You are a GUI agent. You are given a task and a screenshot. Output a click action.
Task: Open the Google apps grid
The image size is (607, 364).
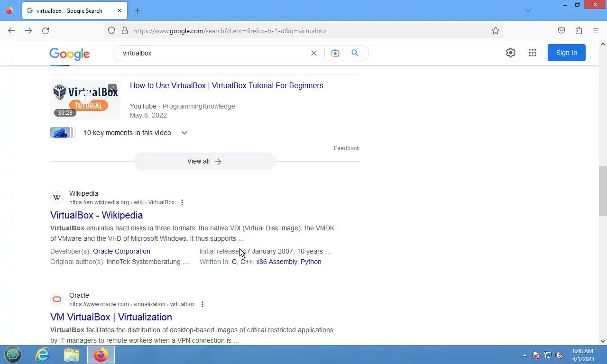(x=533, y=53)
